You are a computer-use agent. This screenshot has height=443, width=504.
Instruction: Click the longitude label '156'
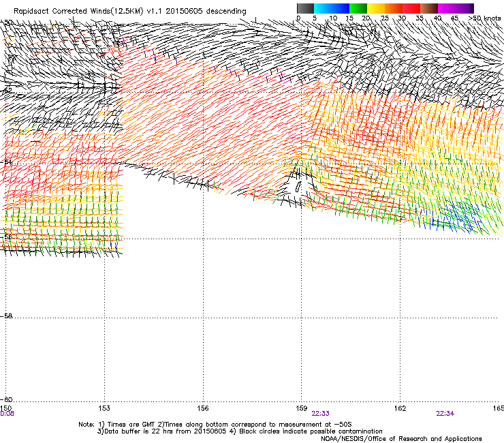point(203,408)
